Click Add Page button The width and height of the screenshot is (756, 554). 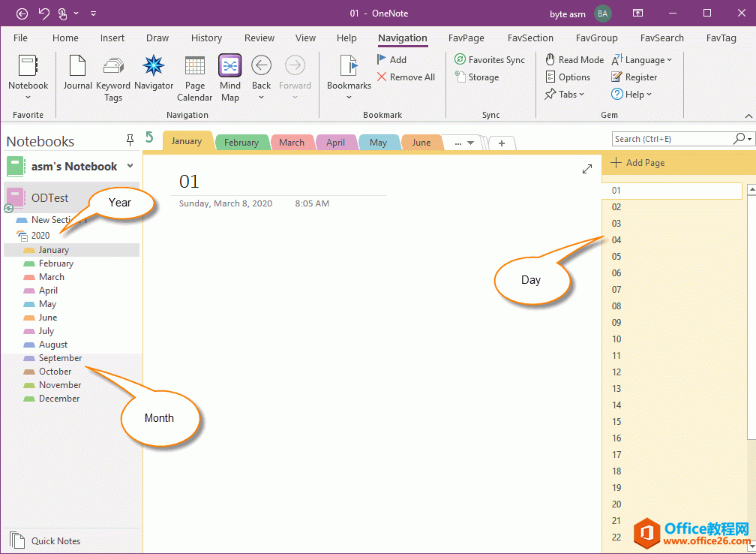[637, 163]
